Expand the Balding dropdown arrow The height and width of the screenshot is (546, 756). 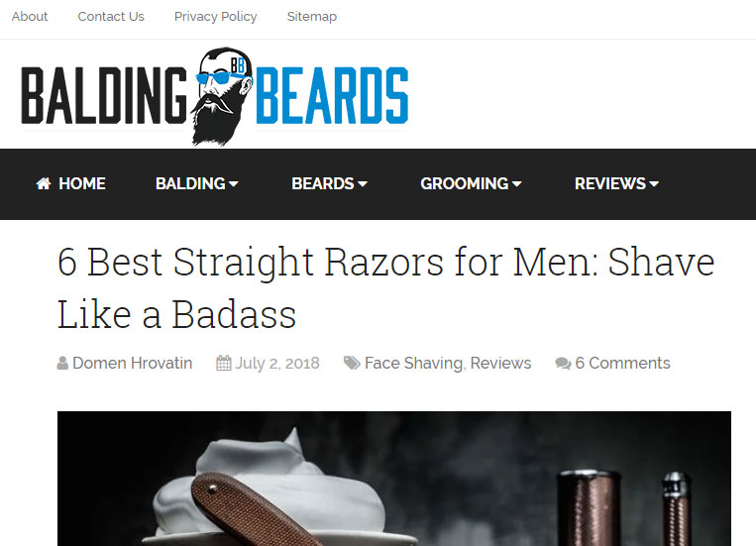pyautogui.click(x=234, y=183)
